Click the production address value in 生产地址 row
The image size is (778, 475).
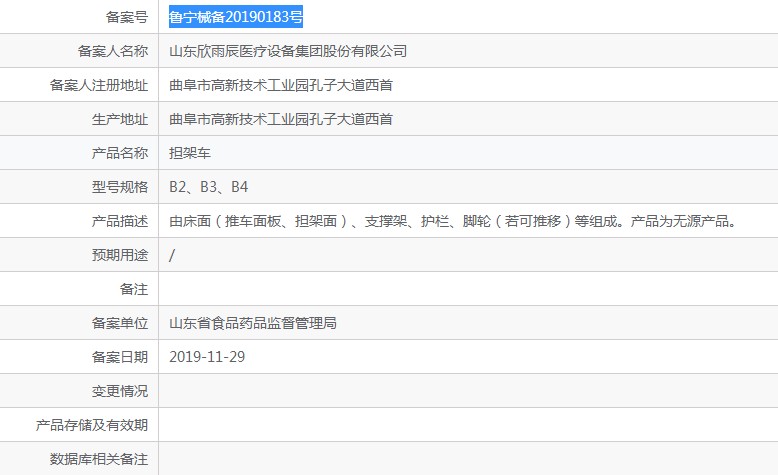point(281,119)
